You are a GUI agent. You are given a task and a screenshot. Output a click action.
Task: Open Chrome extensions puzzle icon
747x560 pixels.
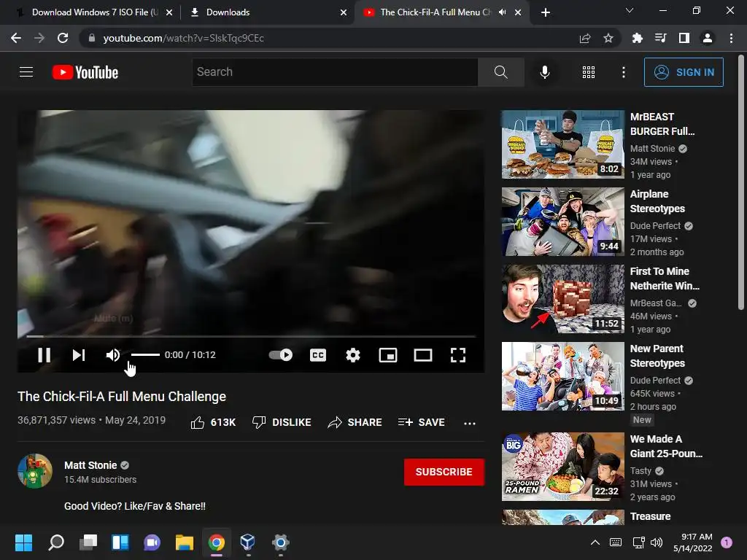point(637,38)
